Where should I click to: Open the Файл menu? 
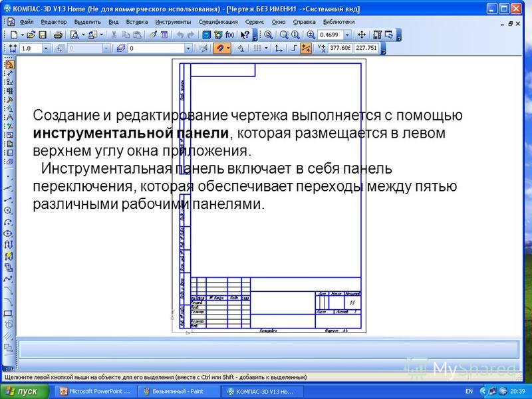point(27,22)
